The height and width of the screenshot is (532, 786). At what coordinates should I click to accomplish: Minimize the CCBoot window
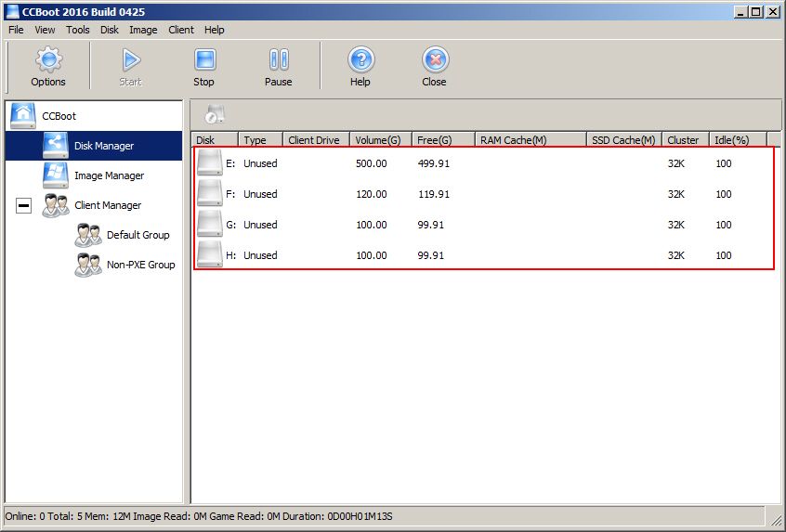tap(741, 11)
